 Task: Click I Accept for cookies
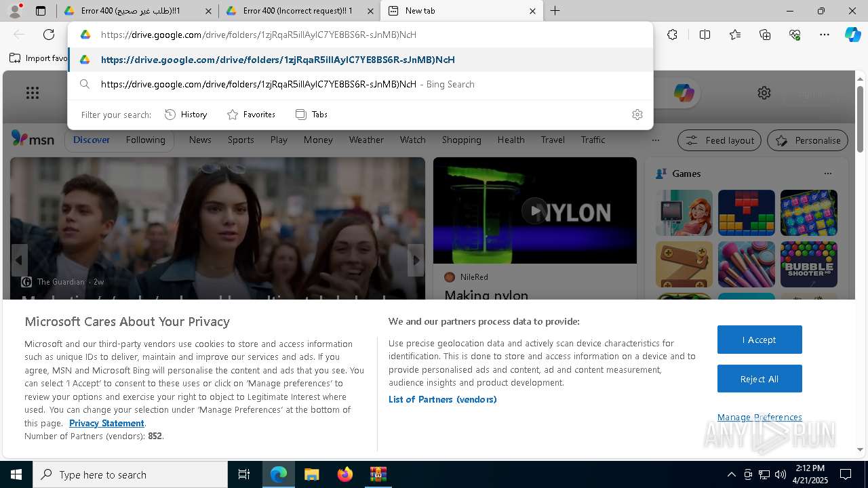tap(759, 340)
